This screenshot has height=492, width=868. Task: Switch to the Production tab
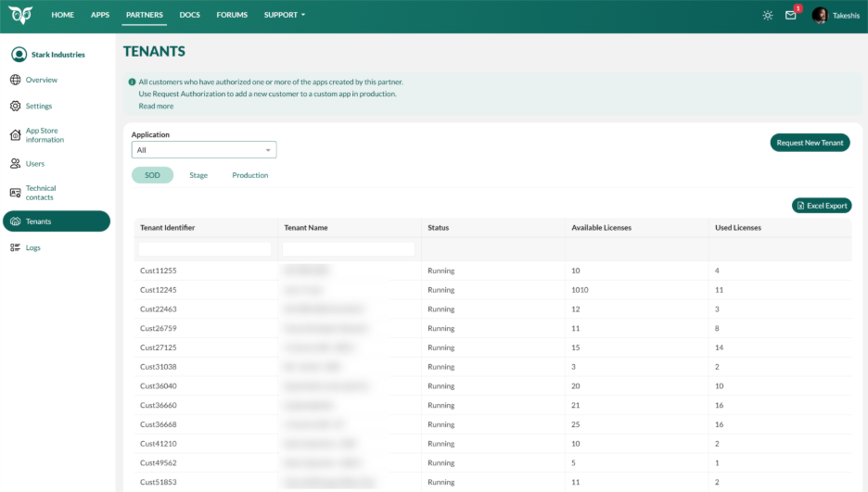pyautogui.click(x=250, y=175)
